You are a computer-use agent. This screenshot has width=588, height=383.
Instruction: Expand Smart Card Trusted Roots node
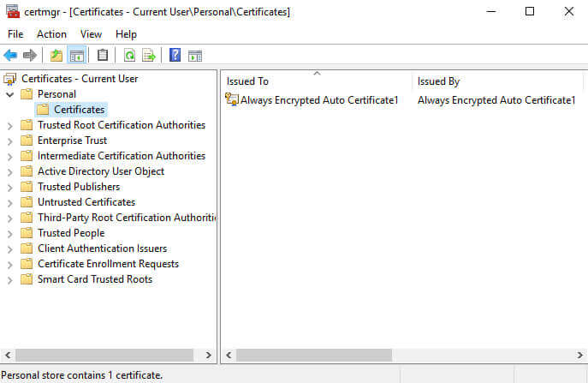(10, 280)
